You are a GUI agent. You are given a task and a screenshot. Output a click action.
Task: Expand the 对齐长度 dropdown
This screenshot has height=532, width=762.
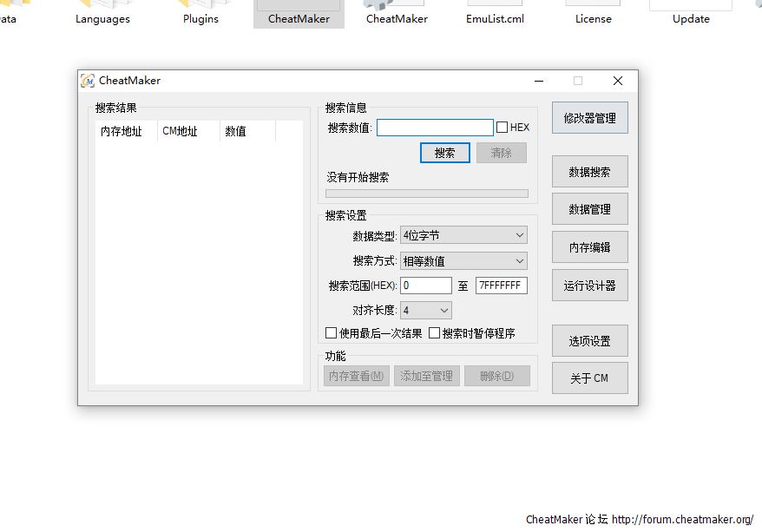(425, 310)
